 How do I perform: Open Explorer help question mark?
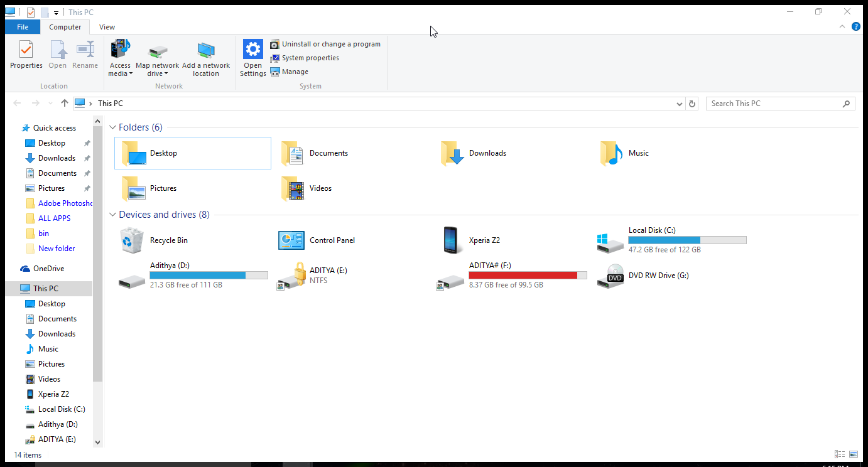click(855, 27)
